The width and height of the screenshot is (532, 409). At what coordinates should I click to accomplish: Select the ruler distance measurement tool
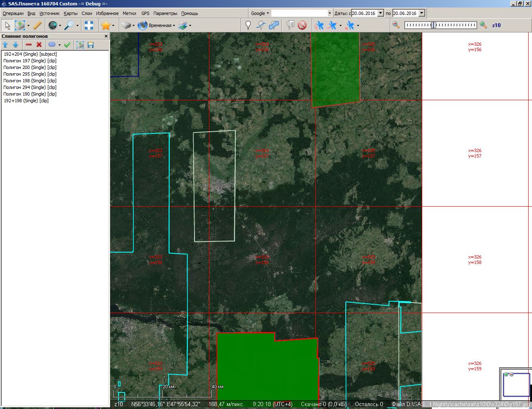pos(37,25)
